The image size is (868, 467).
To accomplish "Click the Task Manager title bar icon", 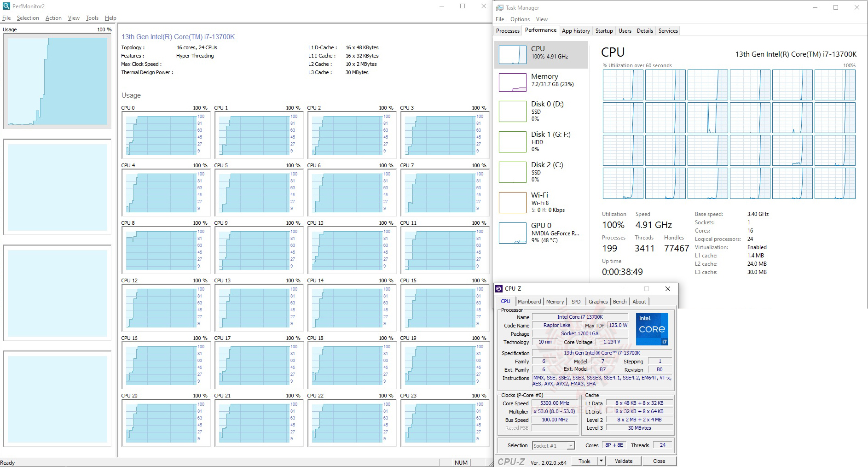I will coord(500,8).
